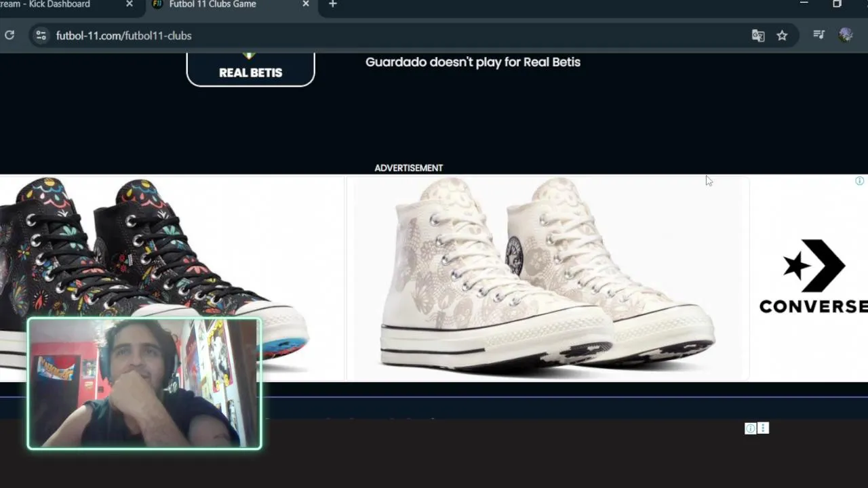Open the media control icon in toolbar
This screenshot has height=488, width=868.
pos(818,35)
